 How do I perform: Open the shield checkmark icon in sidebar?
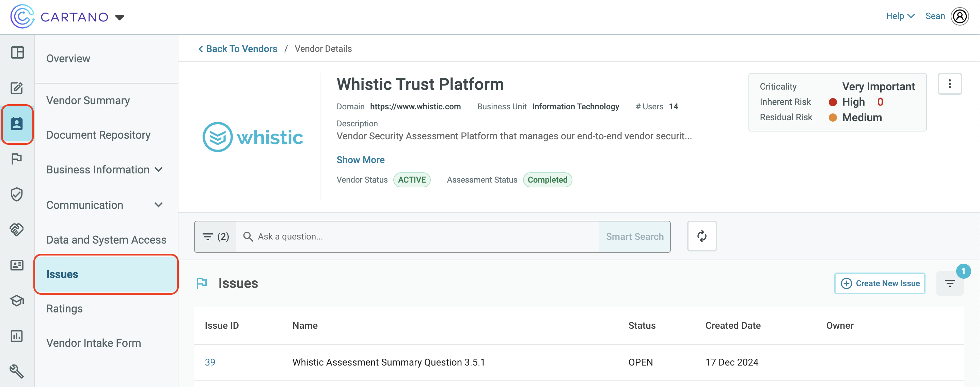17,194
